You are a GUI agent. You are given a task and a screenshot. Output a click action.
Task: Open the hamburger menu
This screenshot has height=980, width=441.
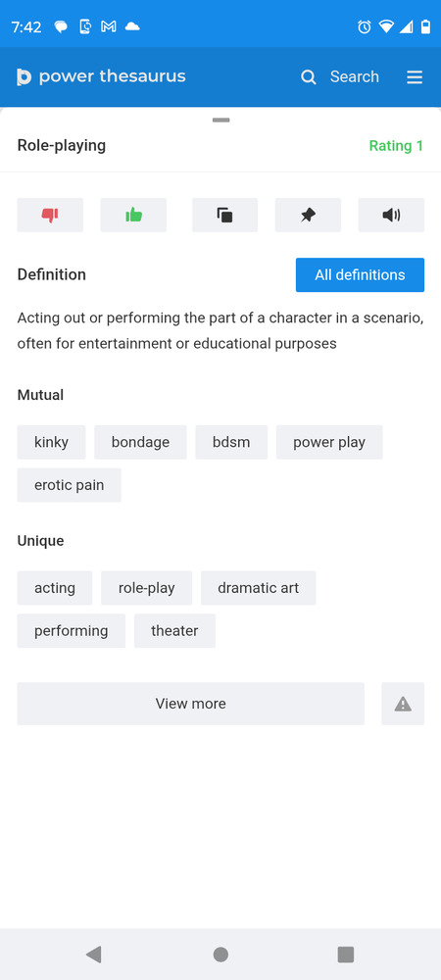point(415,76)
